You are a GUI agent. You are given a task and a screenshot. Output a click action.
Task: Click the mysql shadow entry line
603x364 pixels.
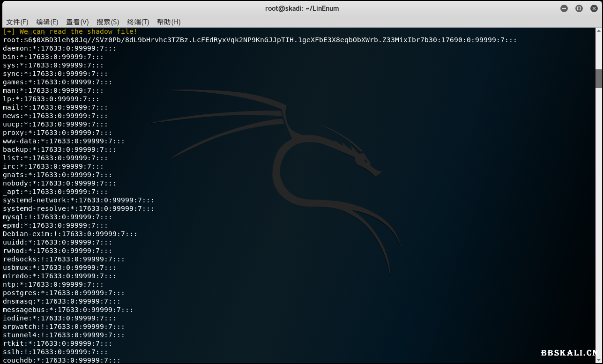57,217
